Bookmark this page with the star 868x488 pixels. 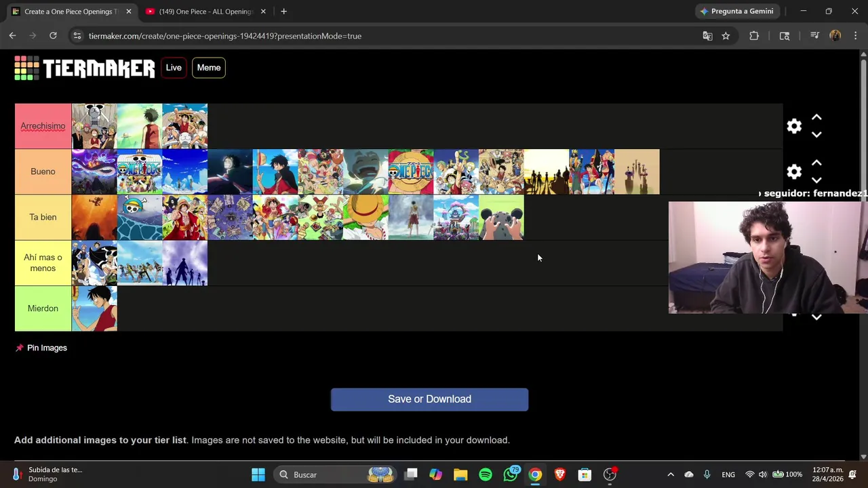click(x=726, y=36)
